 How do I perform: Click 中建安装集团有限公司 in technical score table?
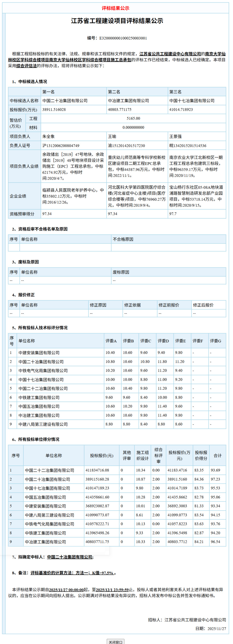coord(39,353)
